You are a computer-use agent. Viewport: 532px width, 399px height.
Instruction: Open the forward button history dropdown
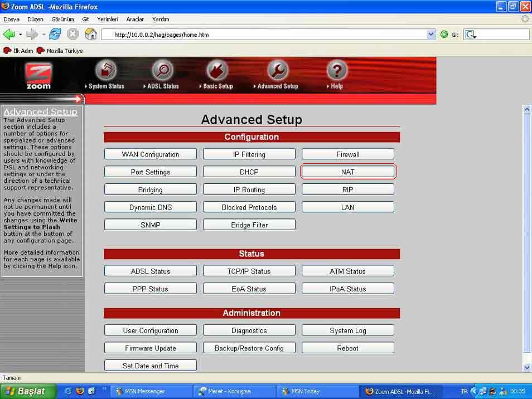[43, 35]
